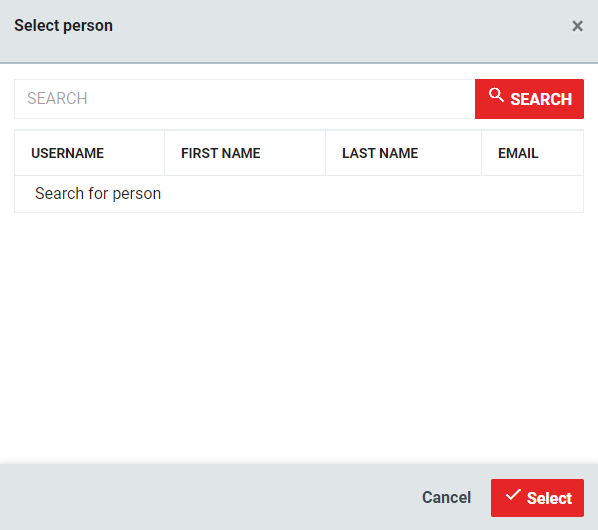Screen dimensions: 598x530
Task: Click the magnifying glass search icon
Action: coord(496,95)
